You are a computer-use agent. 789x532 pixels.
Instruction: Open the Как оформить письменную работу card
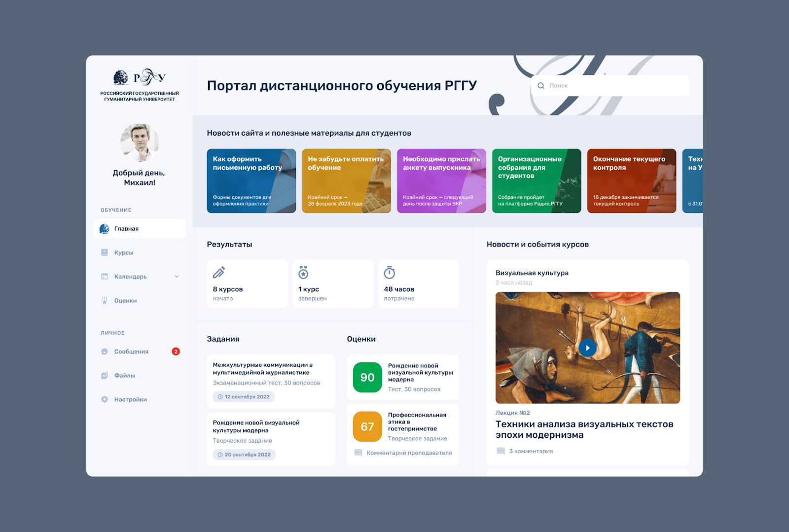pos(251,181)
